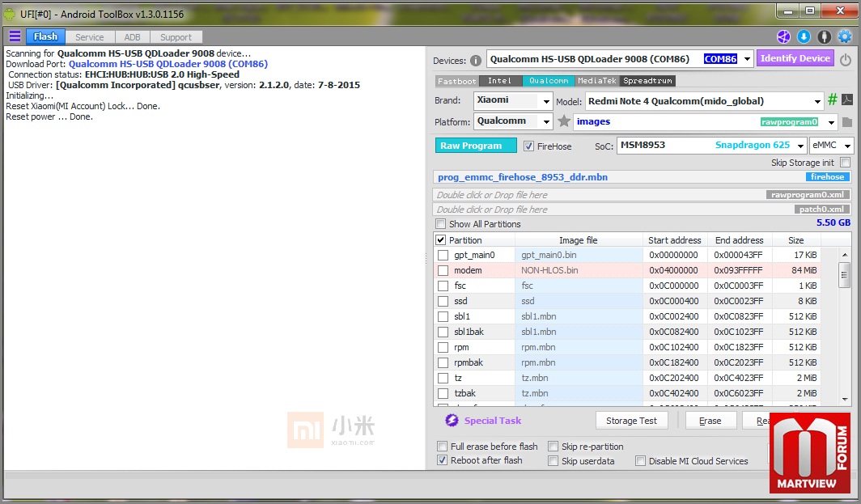Click the devices info icon
The image size is (861, 504).
pyautogui.click(x=476, y=61)
